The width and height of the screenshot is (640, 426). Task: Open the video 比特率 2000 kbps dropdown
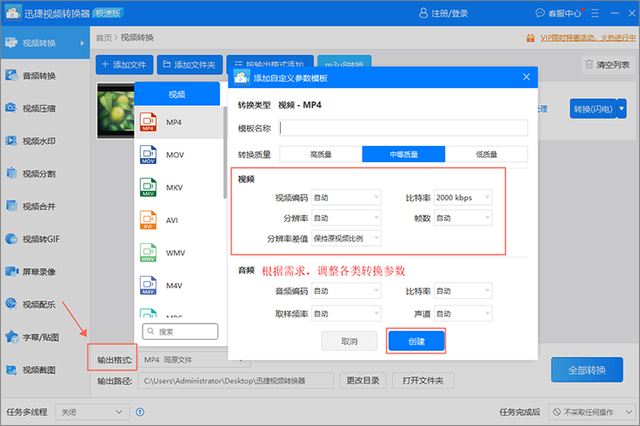point(463,197)
